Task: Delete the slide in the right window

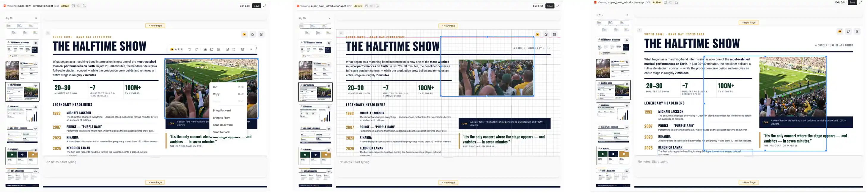Action: coord(857,31)
